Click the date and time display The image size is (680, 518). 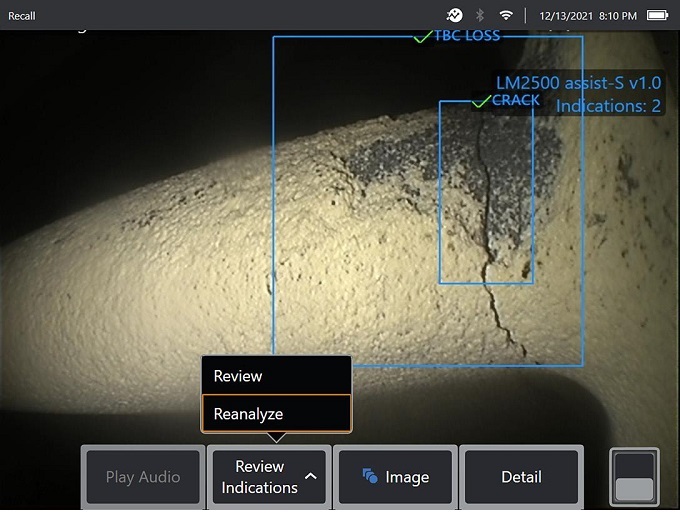pyautogui.click(x=586, y=15)
